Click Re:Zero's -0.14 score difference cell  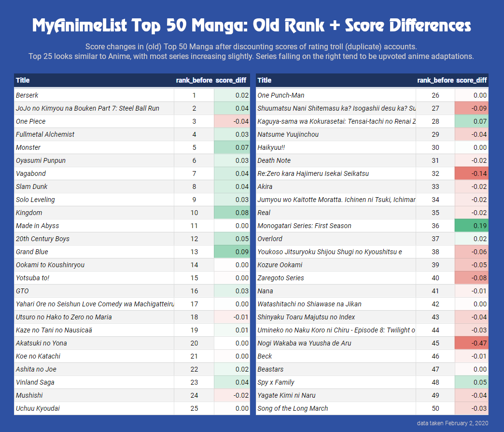point(472,173)
